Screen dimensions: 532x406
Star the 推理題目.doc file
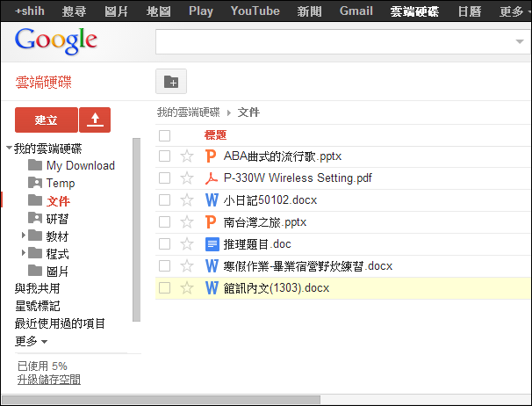point(187,244)
